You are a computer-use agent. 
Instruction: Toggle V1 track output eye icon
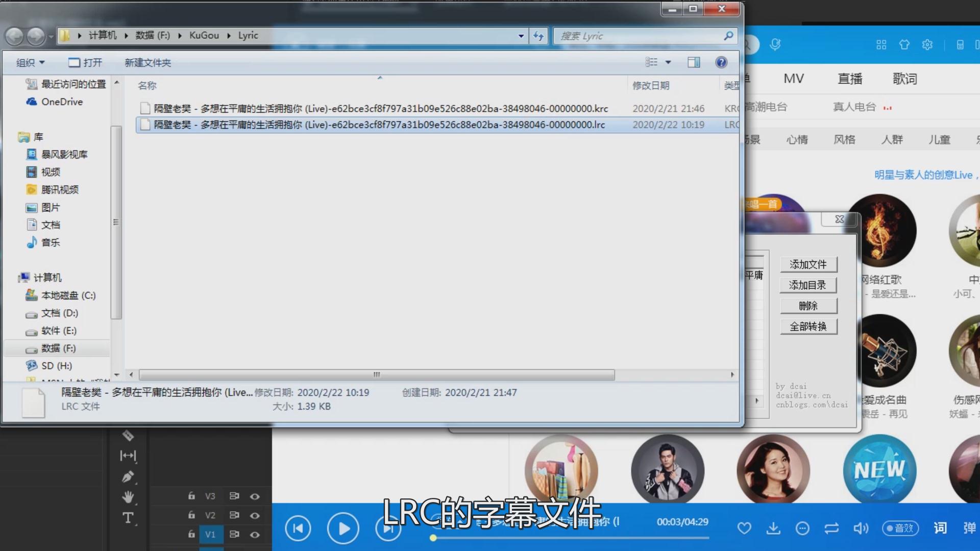pyautogui.click(x=255, y=535)
